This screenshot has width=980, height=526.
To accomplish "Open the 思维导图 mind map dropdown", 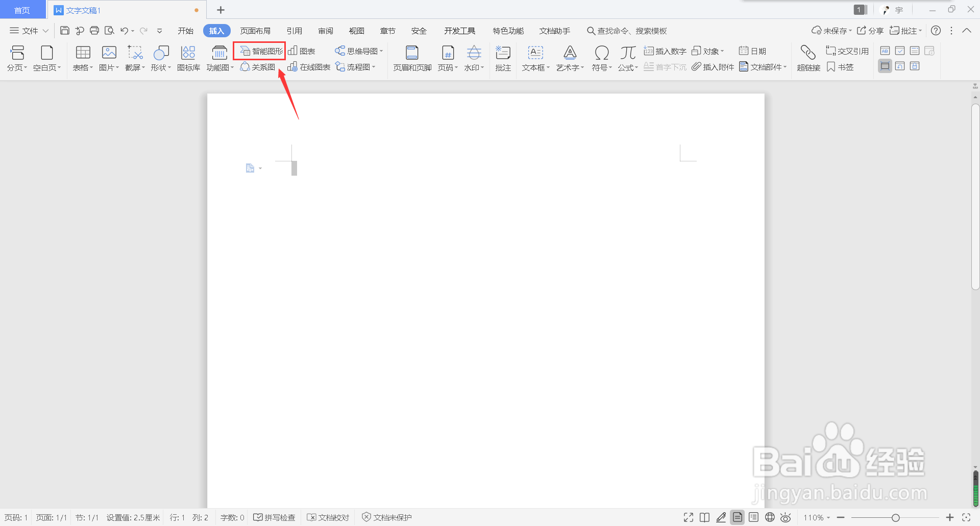I will [x=359, y=51].
